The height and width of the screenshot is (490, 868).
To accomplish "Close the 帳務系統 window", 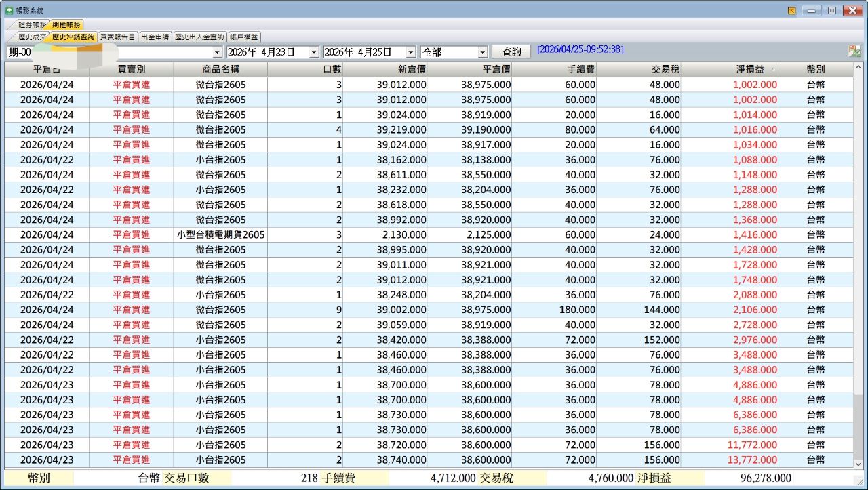I will pyautogui.click(x=852, y=10).
